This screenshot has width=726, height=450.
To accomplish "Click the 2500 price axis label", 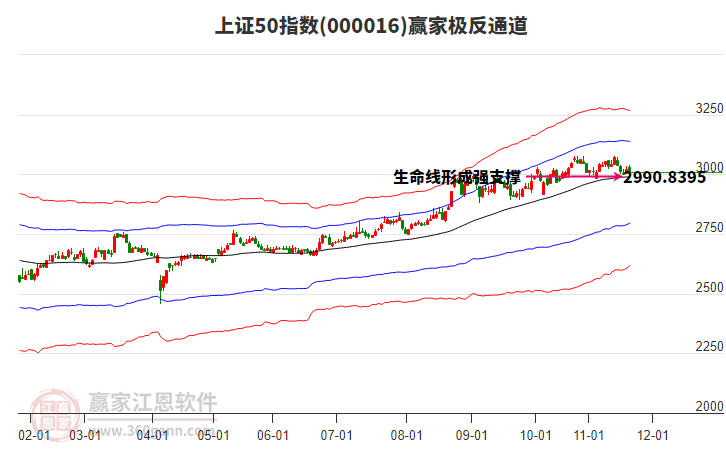I will (x=709, y=288).
